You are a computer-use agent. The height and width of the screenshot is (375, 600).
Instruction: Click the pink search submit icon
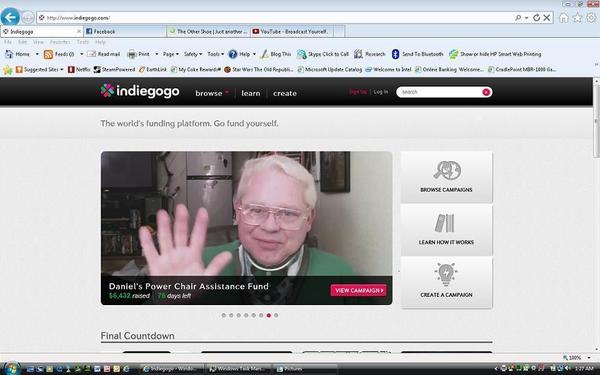[x=486, y=92]
